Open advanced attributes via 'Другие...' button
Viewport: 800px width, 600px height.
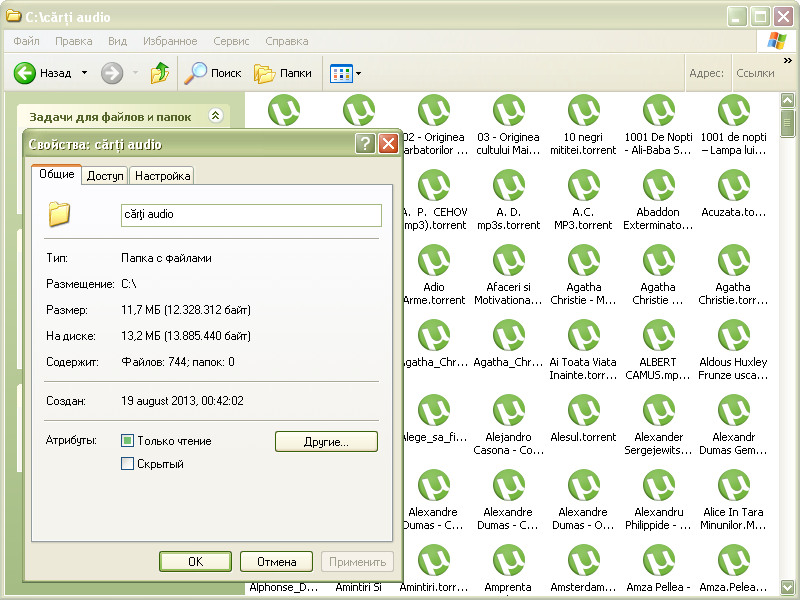[327, 442]
